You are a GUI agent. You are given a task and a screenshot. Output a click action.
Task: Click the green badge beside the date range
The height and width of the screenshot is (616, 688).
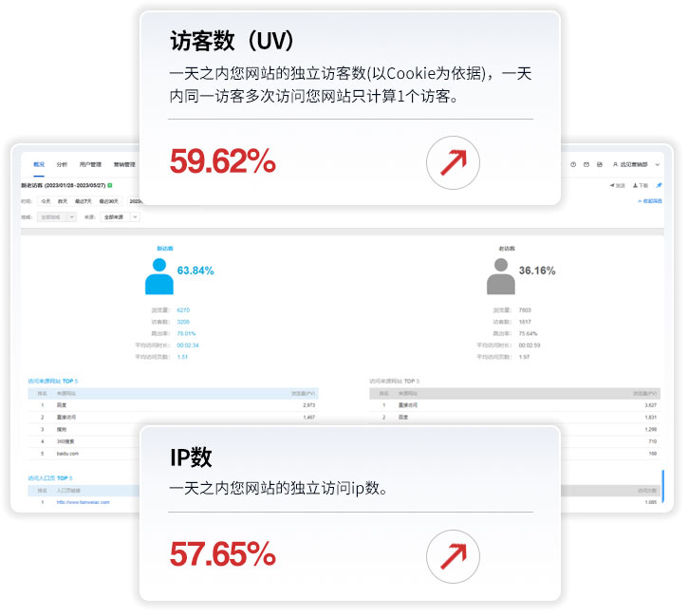point(110,186)
